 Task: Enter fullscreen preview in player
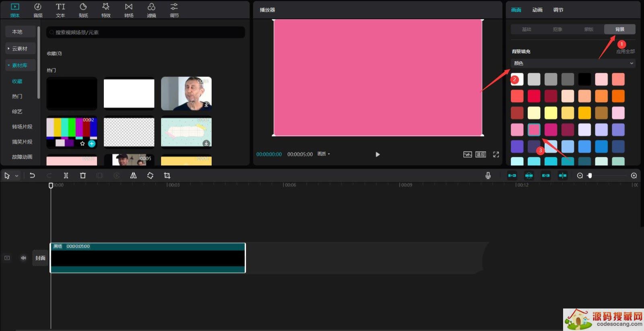coord(496,154)
